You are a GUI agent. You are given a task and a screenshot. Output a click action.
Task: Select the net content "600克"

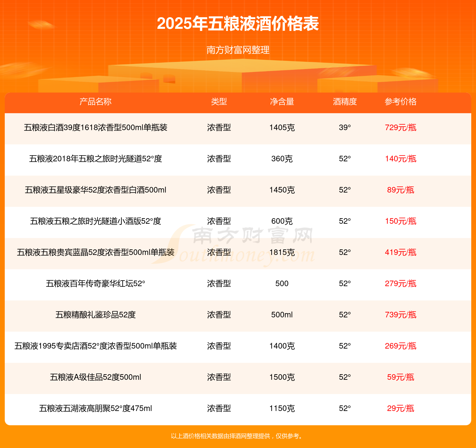[x=282, y=221]
